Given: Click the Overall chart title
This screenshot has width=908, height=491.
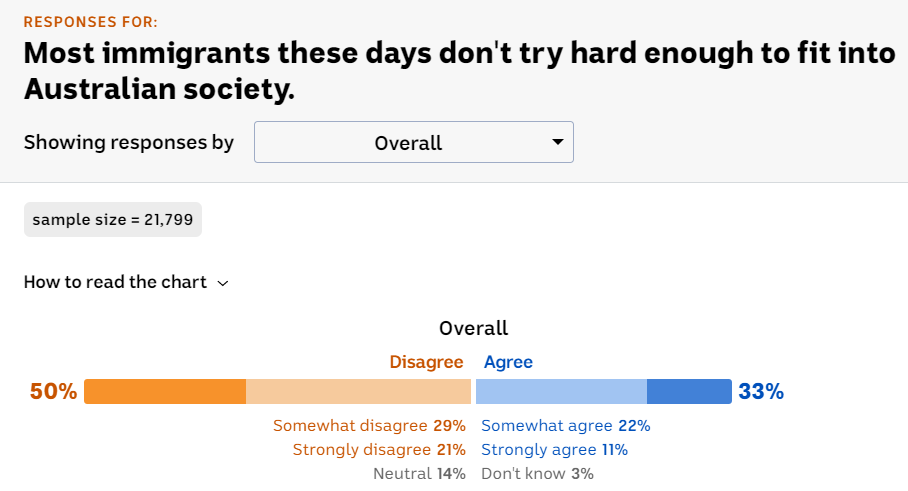Looking at the screenshot, I should [x=473, y=328].
